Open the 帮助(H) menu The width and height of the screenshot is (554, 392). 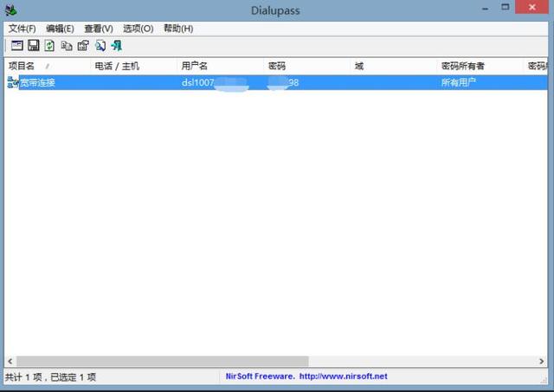coord(177,29)
